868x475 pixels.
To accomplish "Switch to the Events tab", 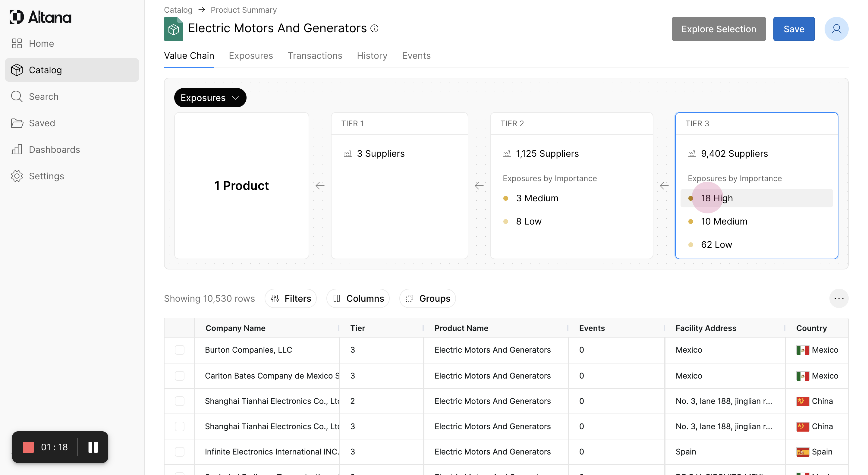I will (x=416, y=55).
